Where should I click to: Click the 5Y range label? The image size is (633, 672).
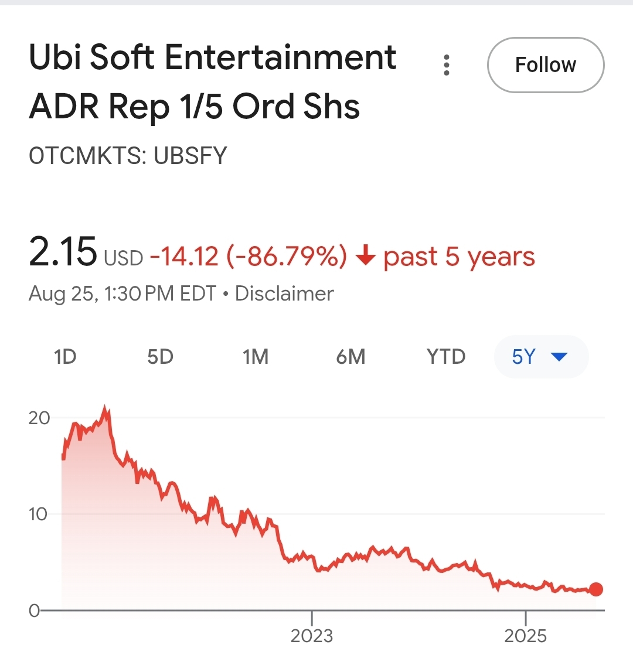(523, 357)
